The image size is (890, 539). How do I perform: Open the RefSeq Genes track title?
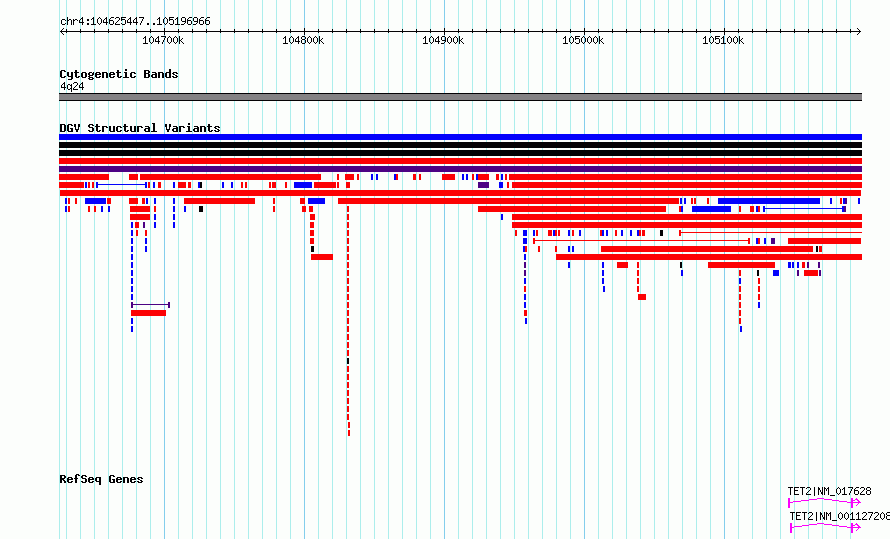click(x=101, y=479)
